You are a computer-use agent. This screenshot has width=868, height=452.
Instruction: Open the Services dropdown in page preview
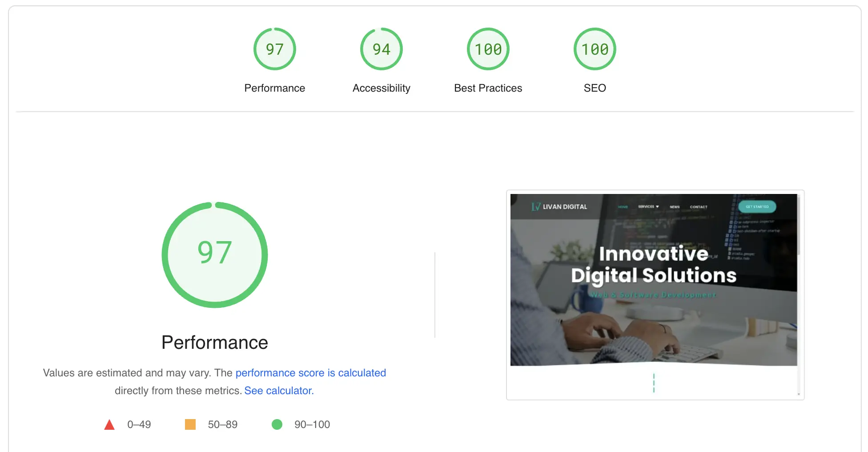point(648,207)
